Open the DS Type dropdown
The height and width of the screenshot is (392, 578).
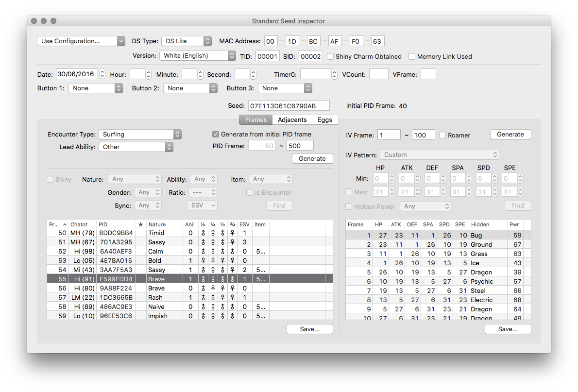tap(187, 41)
